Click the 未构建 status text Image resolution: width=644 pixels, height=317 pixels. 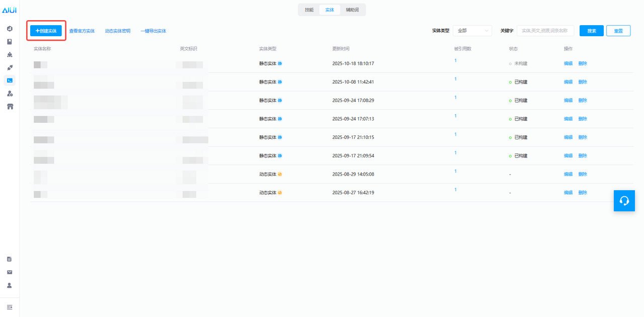tap(521, 64)
